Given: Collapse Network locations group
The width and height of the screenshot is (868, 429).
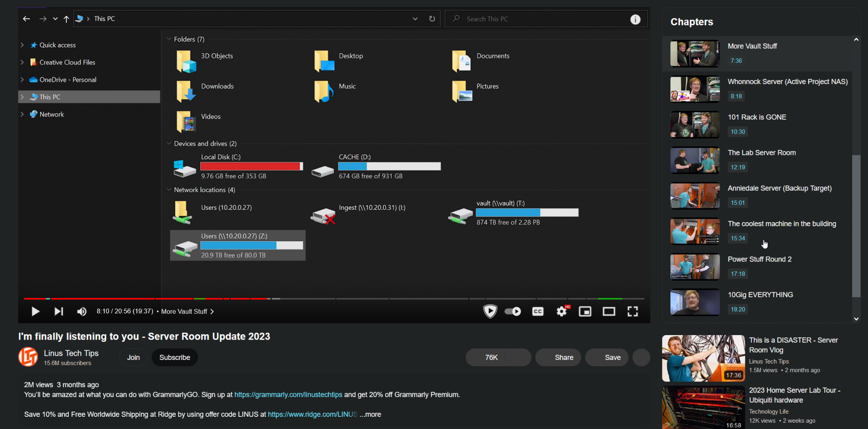Looking at the screenshot, I should (x=169, y=190).
